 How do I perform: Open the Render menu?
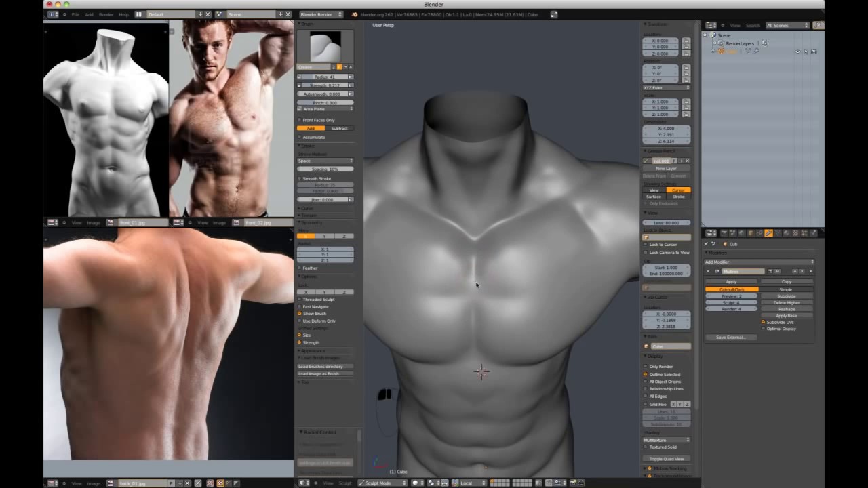106,14
